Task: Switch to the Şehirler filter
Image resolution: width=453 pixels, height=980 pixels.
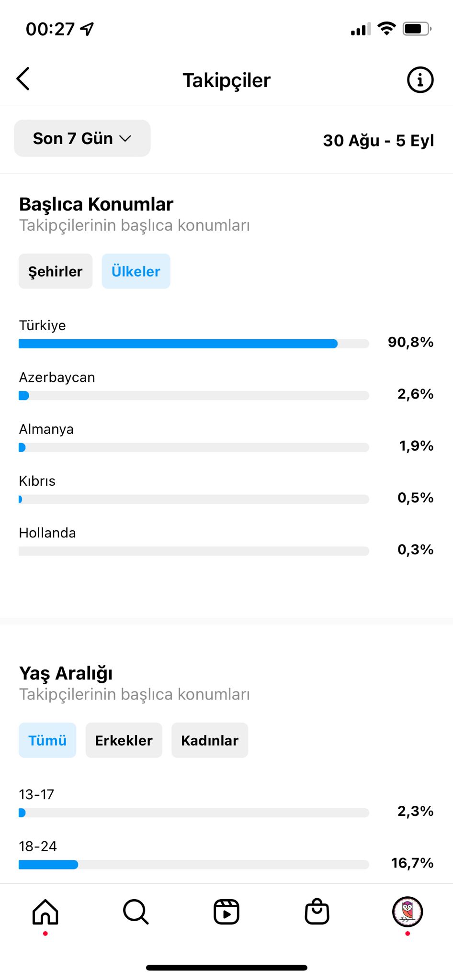Action: pyautogui.click(x=56, y=271)
